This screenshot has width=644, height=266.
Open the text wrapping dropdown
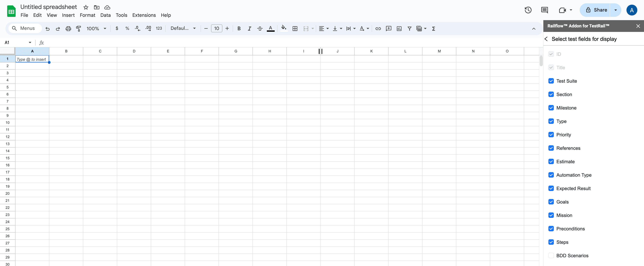click(351, 29)
